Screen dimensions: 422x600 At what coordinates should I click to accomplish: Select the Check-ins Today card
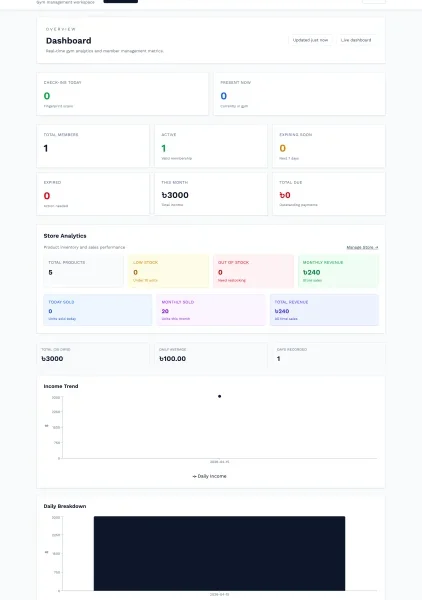coord(122,94)
